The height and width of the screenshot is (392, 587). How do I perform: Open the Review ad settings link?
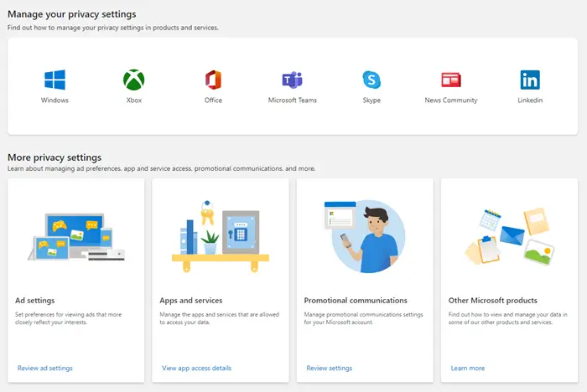pos(45,368)
